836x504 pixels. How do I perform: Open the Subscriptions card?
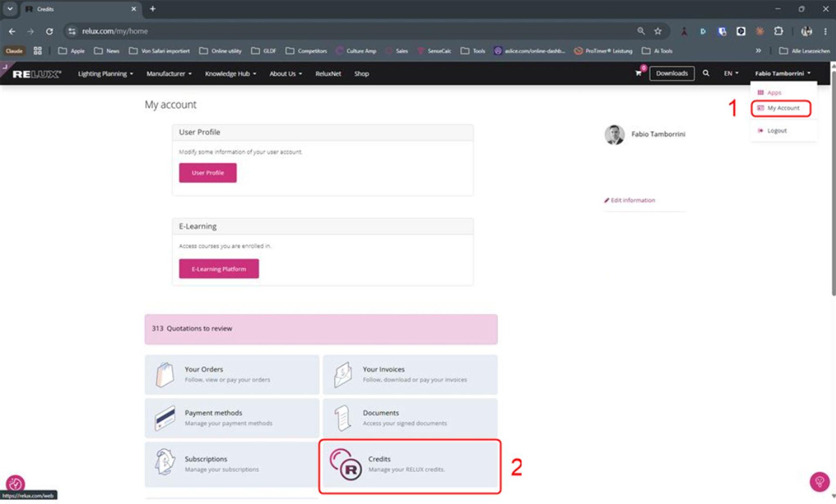click(232, 464)
